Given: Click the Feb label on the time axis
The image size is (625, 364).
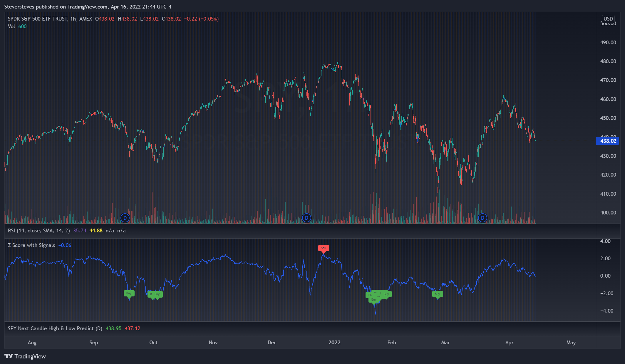Looking at the screenshot, I should [x=392, y=343].
